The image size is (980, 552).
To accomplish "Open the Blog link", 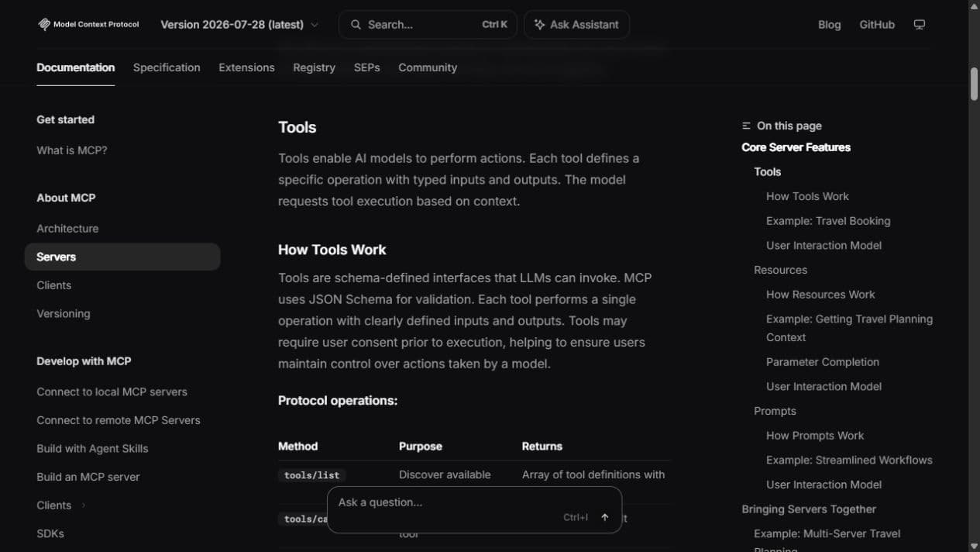I will [829, 25].
